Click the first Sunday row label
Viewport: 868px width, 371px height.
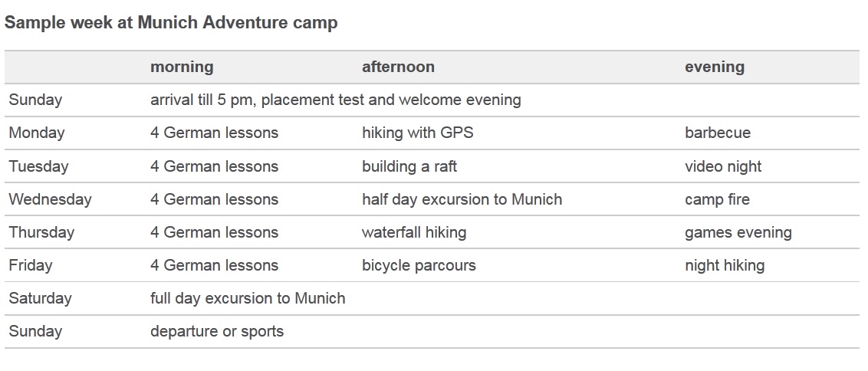click(x=35, y=100)
